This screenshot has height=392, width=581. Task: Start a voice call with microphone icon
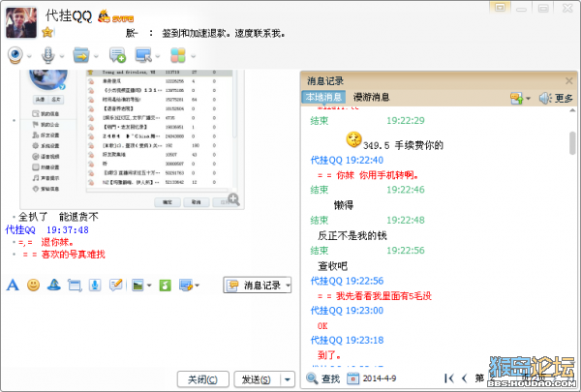tap(47, 55)
